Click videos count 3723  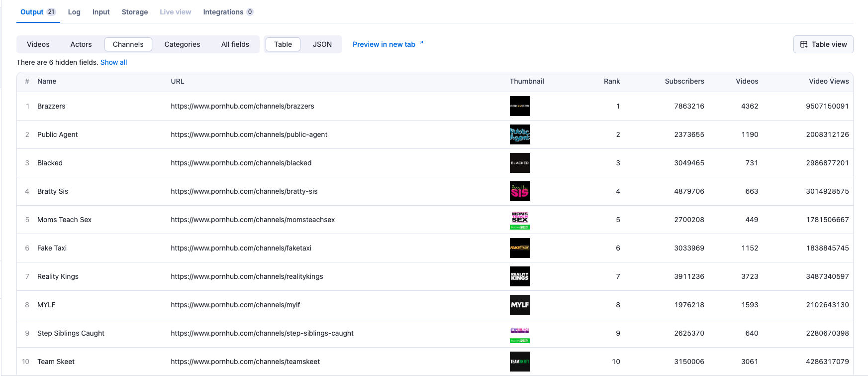(x=750, y=276)
